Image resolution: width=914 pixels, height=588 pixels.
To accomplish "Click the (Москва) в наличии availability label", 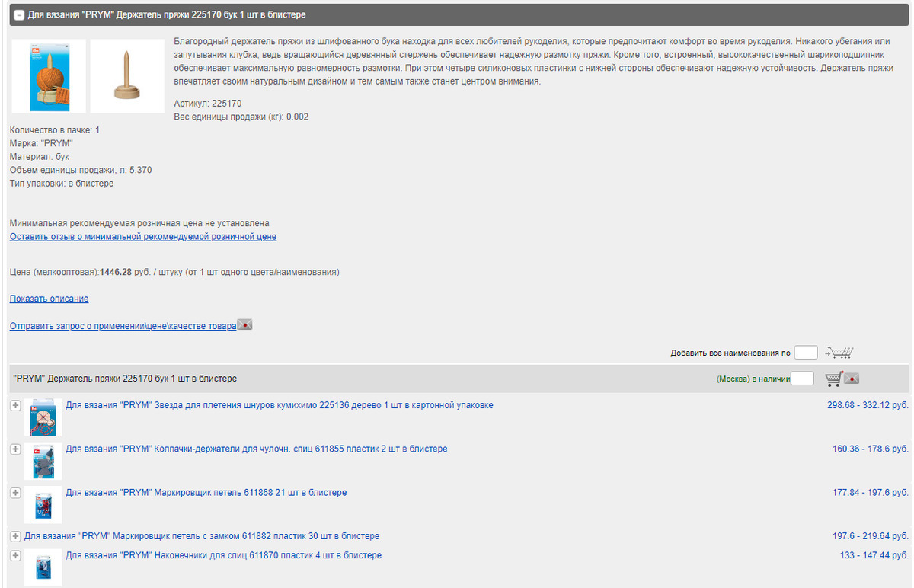I will [x=753, y=379].
